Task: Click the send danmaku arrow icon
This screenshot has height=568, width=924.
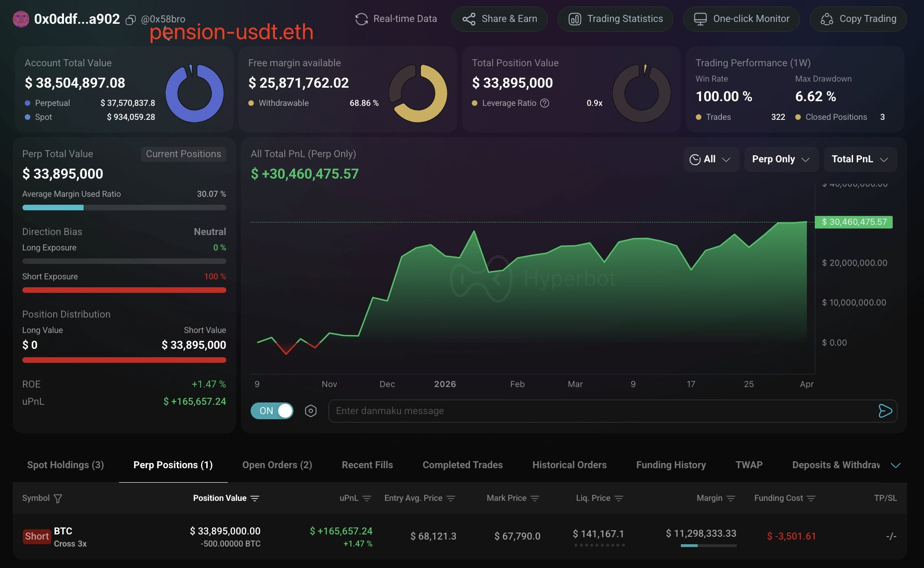Action: 885,411
